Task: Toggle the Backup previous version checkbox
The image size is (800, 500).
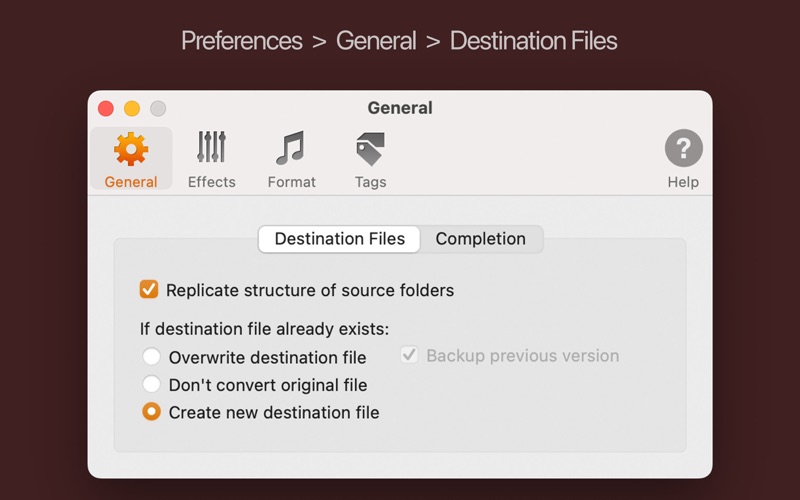Action: click(x=409, y=355)
